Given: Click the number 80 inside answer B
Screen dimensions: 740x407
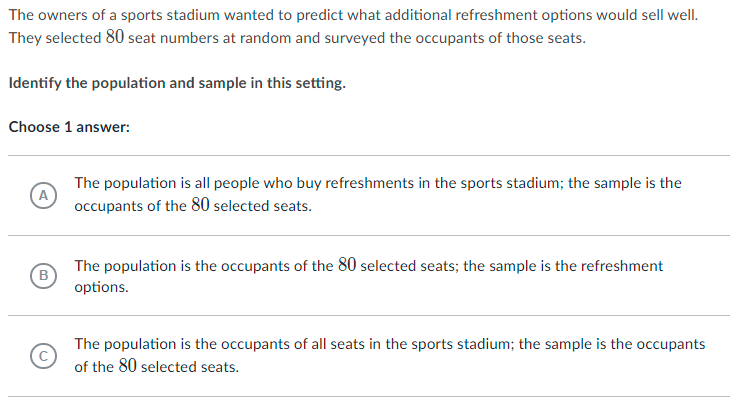Looking at the screenshot, I should click(x=347, y=265).
